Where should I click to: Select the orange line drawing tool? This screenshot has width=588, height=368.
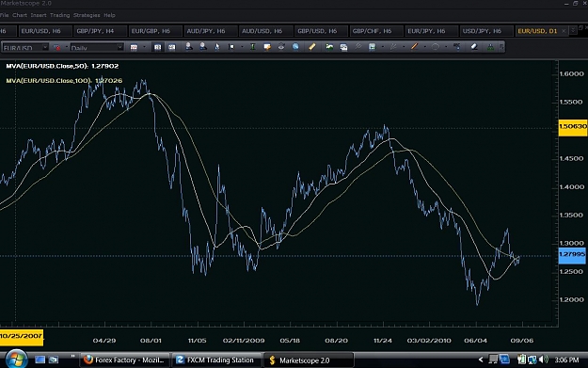414,47
